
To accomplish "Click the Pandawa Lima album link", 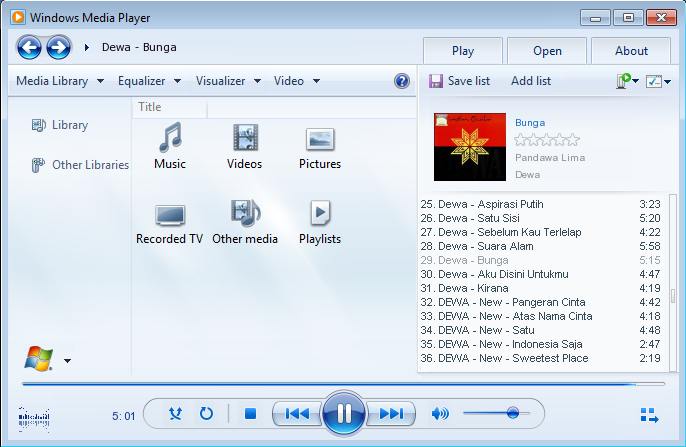I will click(x=550, y=157).
